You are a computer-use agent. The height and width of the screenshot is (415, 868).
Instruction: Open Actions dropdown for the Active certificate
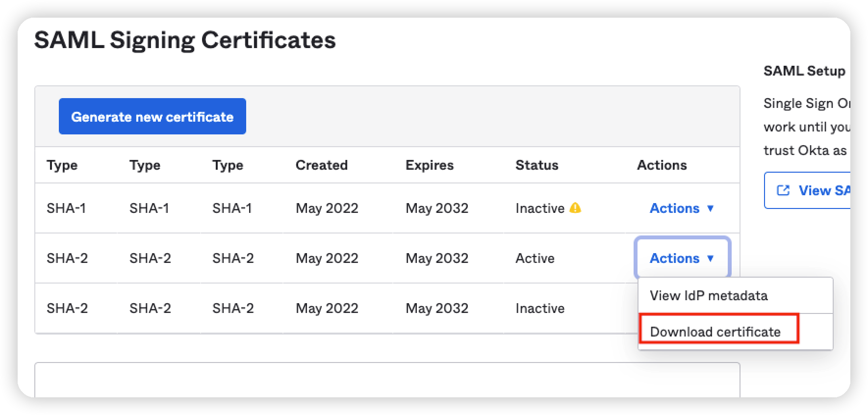click(682, 258)
